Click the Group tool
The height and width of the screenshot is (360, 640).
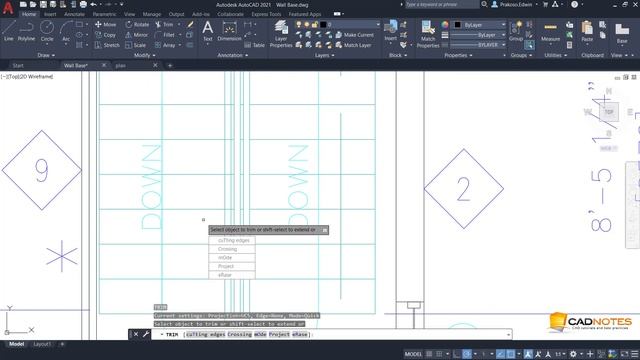[516, 32]
